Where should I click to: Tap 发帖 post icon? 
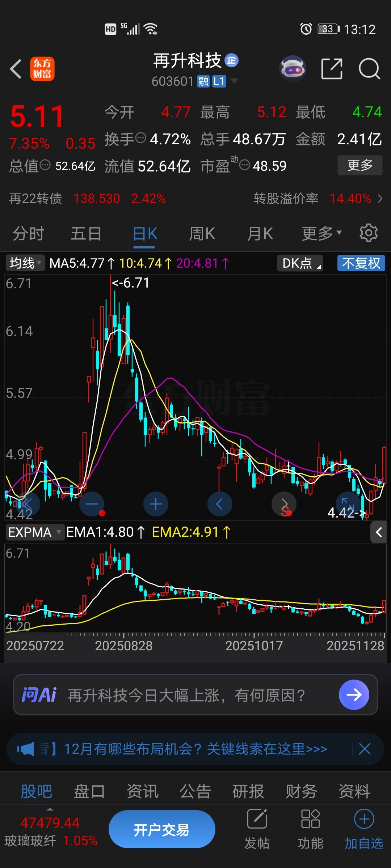coord(257,829)
